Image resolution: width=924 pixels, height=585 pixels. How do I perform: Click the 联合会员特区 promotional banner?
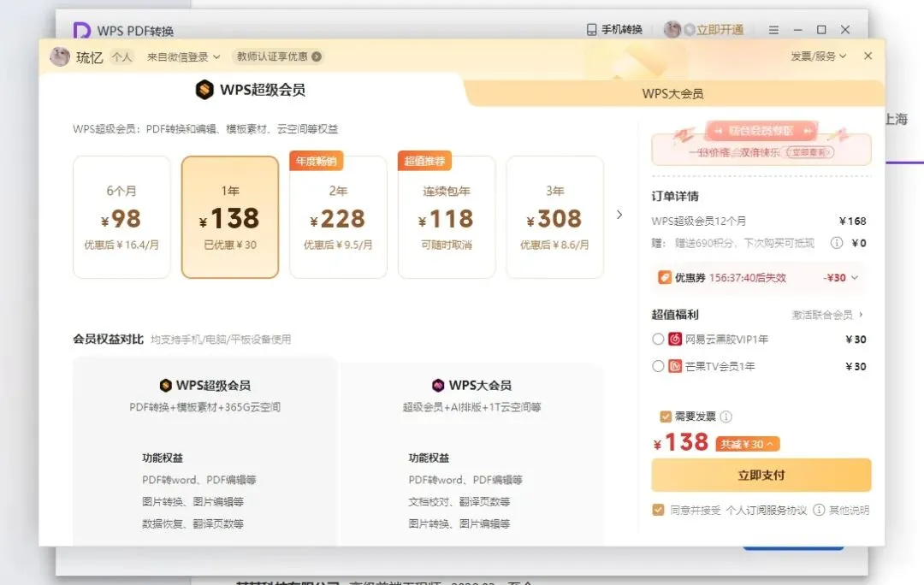761,143
